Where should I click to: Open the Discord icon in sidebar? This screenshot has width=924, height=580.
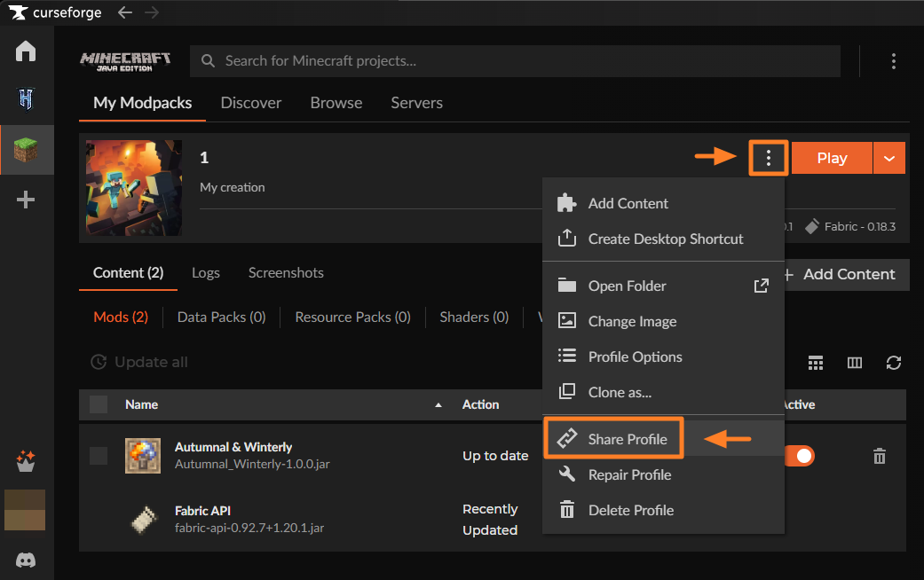[26, 560]
